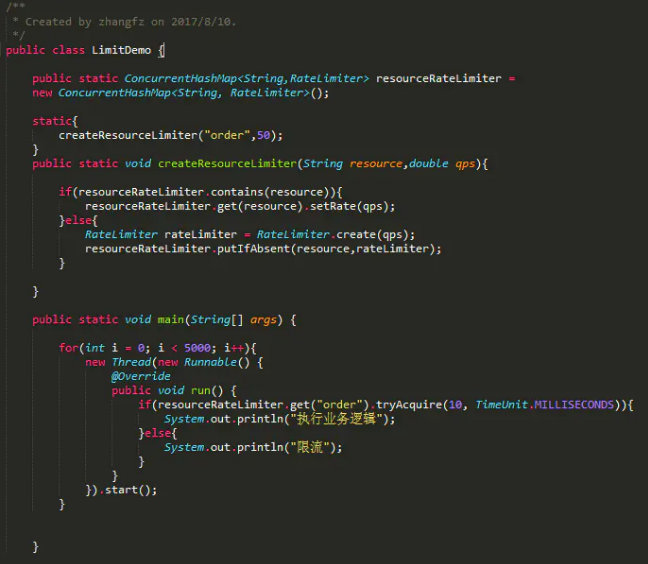Click the 'class' keyword before LimitDemo

point(68,50)
